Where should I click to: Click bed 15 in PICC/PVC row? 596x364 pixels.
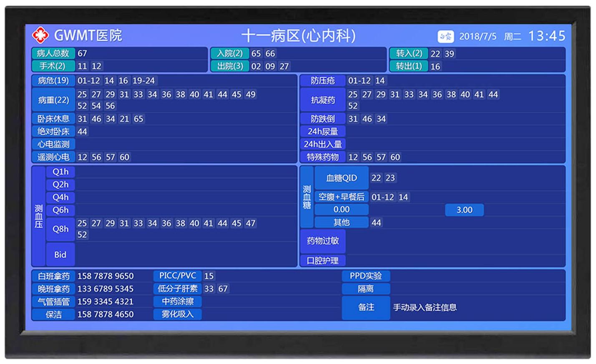point(209,276)
